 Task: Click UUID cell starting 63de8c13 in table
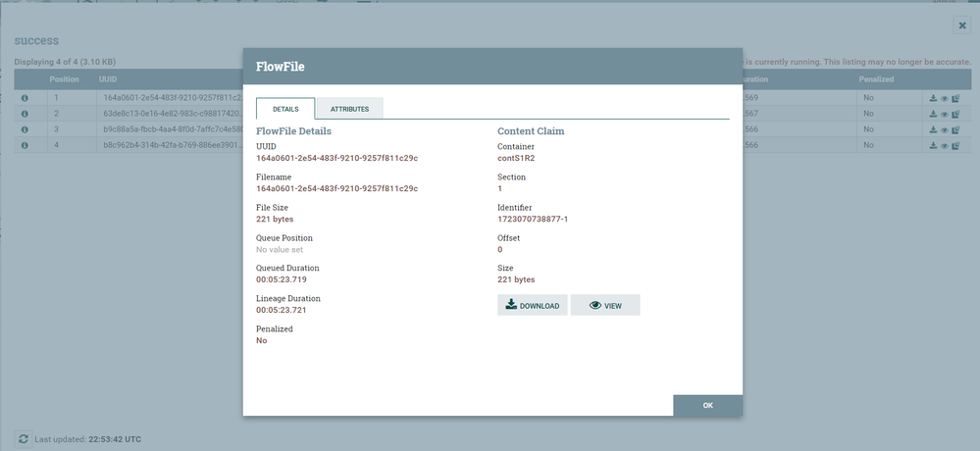[x=173, y=114]
